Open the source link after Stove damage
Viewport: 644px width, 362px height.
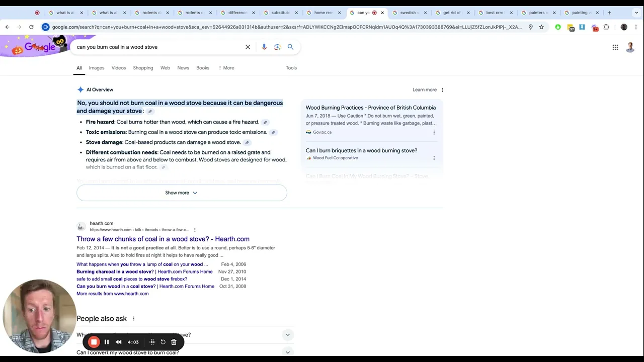coord(247,142)
